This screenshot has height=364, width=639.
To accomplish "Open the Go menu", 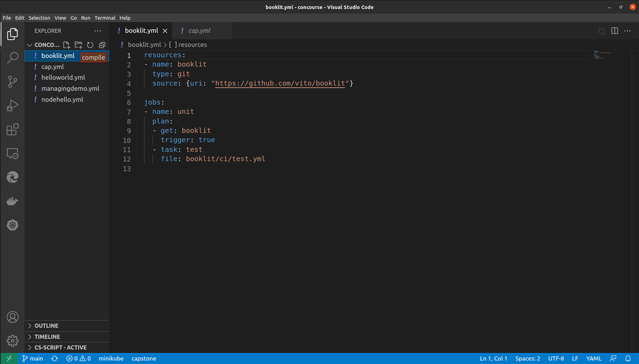I will pos(74,18).
